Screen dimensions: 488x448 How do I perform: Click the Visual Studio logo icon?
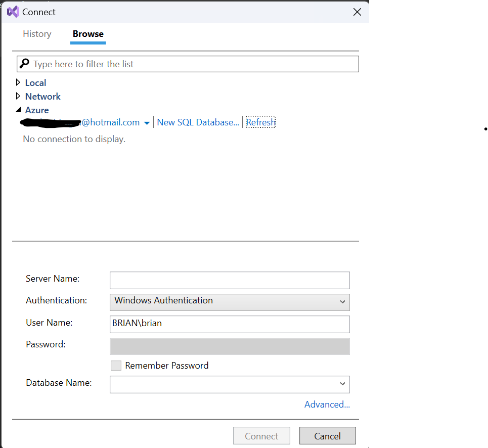pyautogui.click(x=13, y=12)
